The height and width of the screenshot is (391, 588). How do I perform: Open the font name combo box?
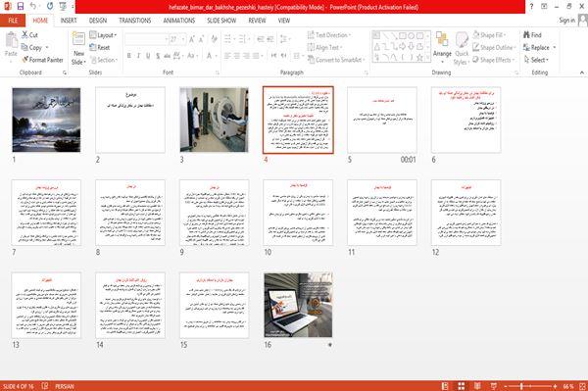146,39
